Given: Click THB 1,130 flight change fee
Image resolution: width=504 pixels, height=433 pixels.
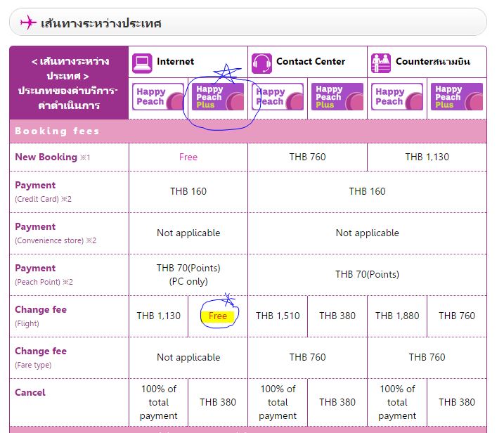Looking at the screenshot, I should coord(158,316).
